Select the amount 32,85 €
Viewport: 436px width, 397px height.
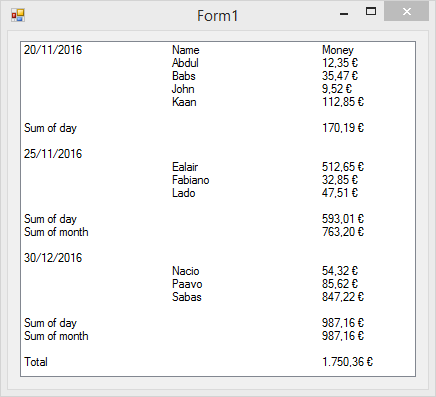point(340,180)
